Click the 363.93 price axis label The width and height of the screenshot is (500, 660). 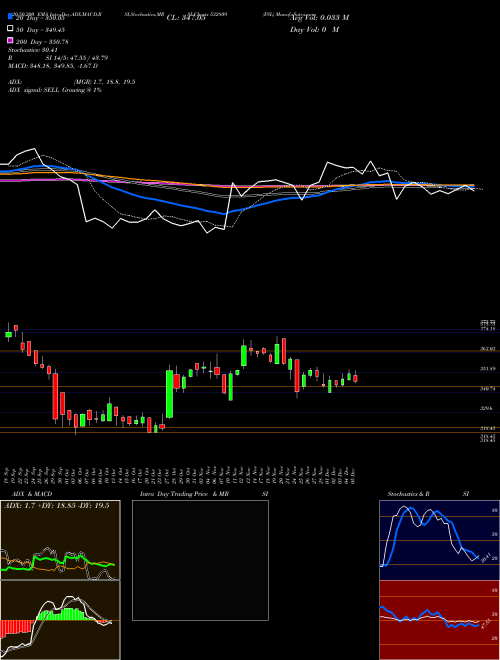pos(488,349)
